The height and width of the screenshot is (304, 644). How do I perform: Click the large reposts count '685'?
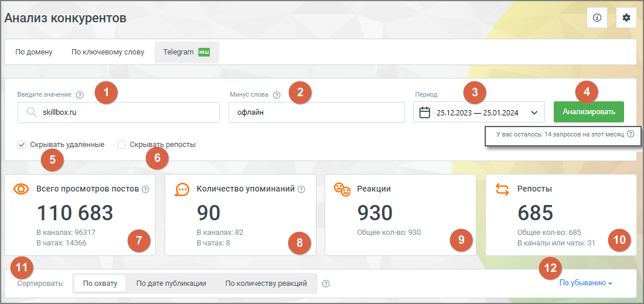click(536, 213)
